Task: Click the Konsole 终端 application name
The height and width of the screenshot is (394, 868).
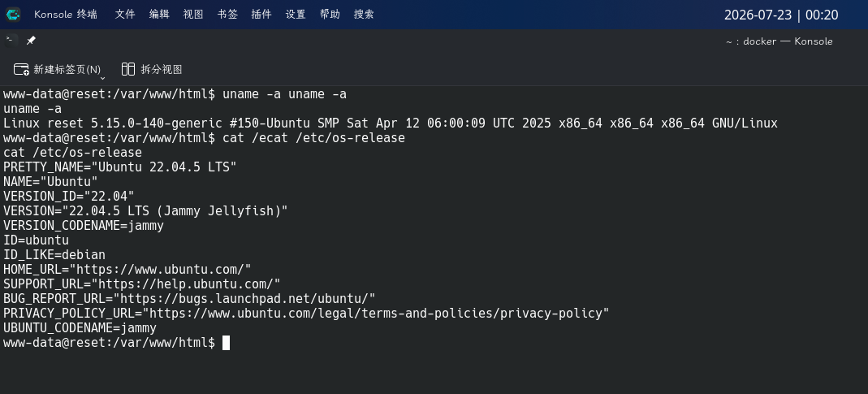Action: click(x=65, y=15)
